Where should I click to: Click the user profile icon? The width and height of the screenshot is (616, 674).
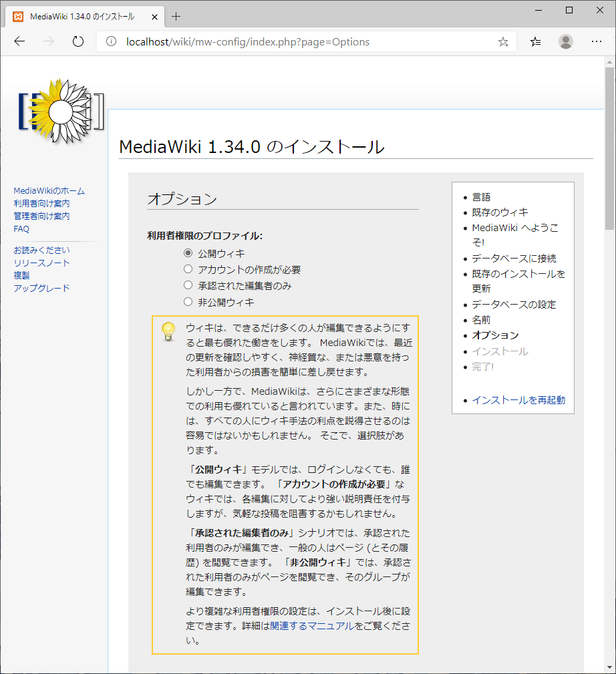coord(565,41)
